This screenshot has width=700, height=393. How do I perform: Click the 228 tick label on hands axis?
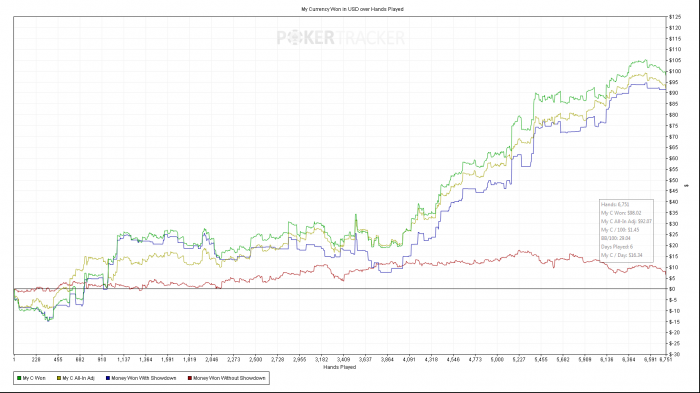click(x=36, y=360)
